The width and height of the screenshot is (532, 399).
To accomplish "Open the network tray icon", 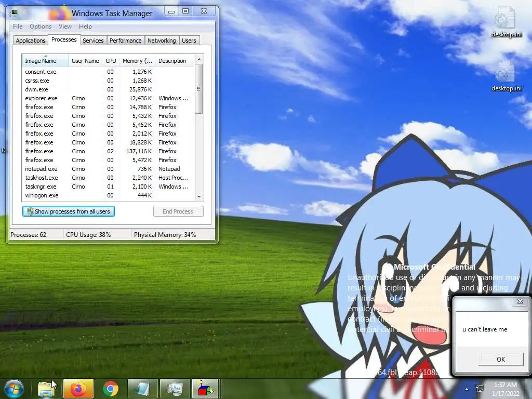I will (480, 389).
